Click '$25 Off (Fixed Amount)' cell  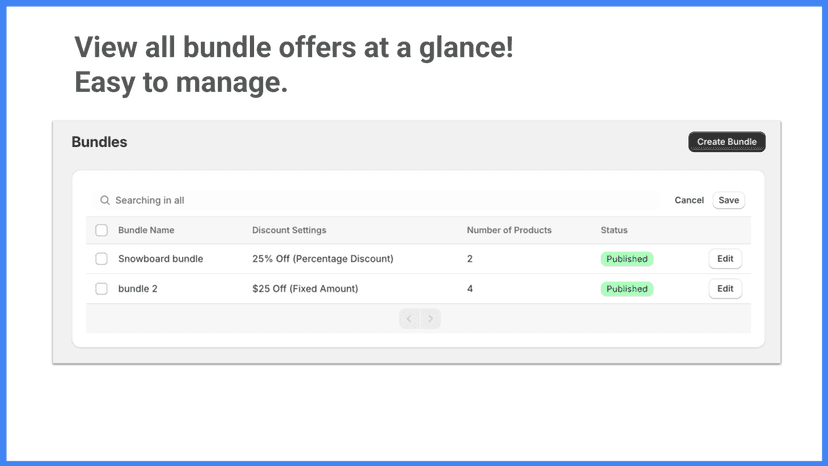(305, 289)
